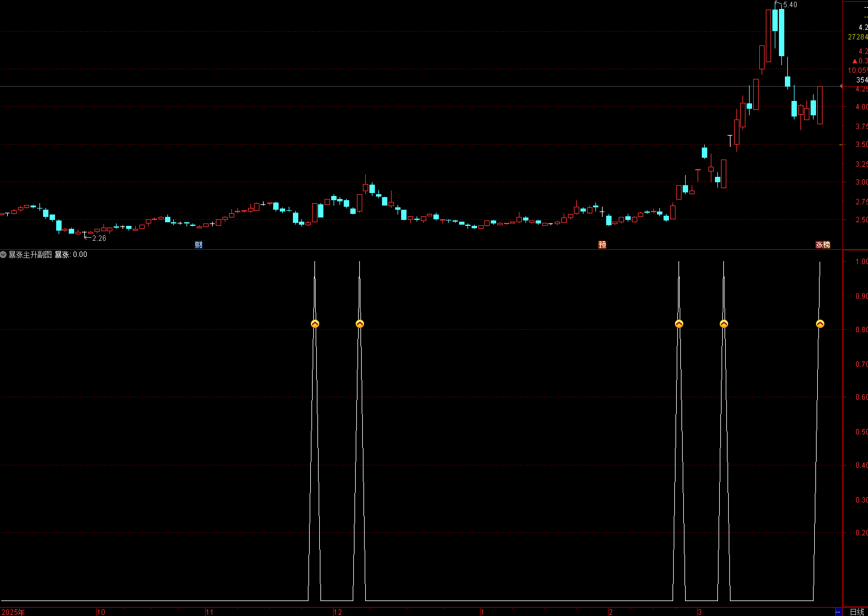Click the fourth 暴涨 signal arrow marker

pyautogui.click(x=724, y=324)
